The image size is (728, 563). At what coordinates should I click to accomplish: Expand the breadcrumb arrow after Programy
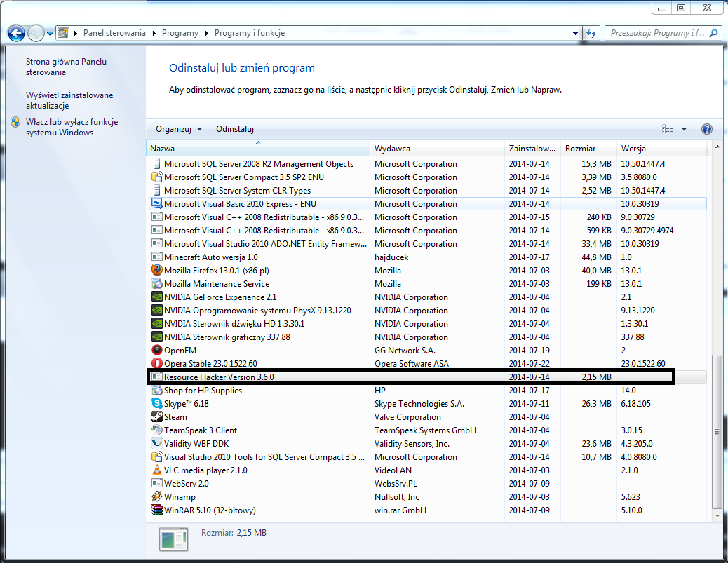(x=207, y=33)
